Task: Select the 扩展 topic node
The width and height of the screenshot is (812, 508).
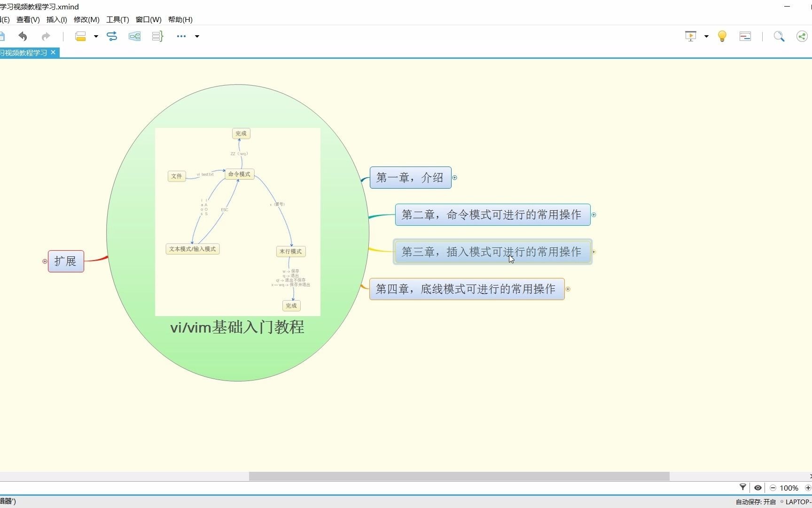Action: click(66, 261)
